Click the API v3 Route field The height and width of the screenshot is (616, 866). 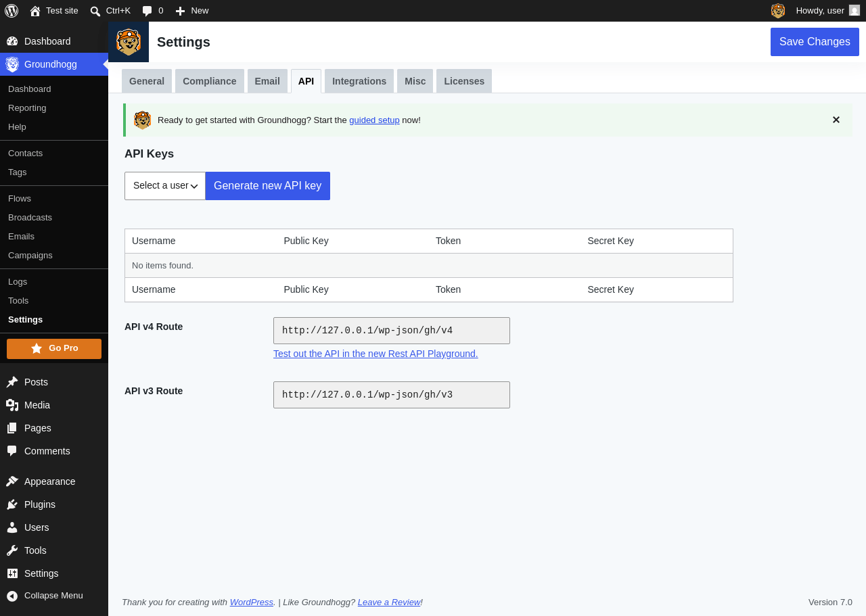pyautogui.click(x=392, y=395)
